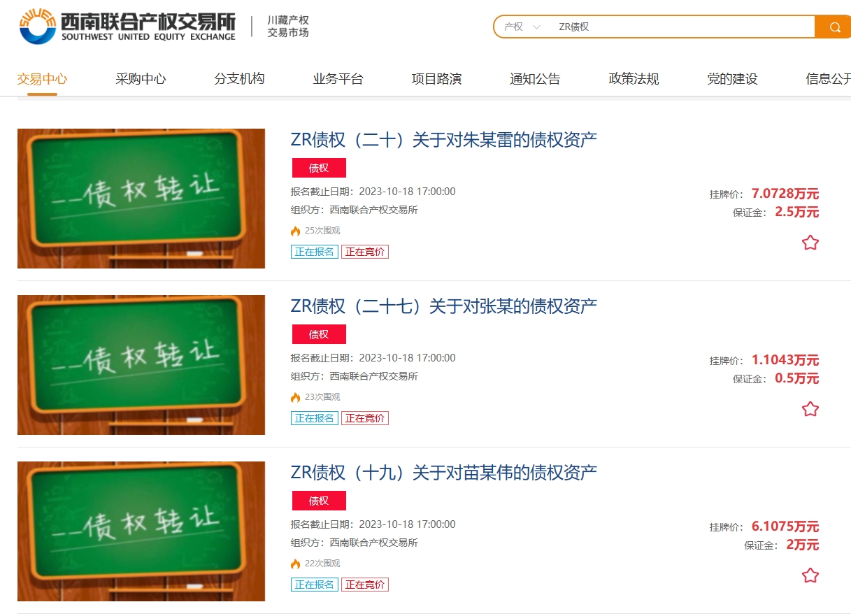Open the 交易中心 tab
851x616 pixels.
click(x=42, y=79)
